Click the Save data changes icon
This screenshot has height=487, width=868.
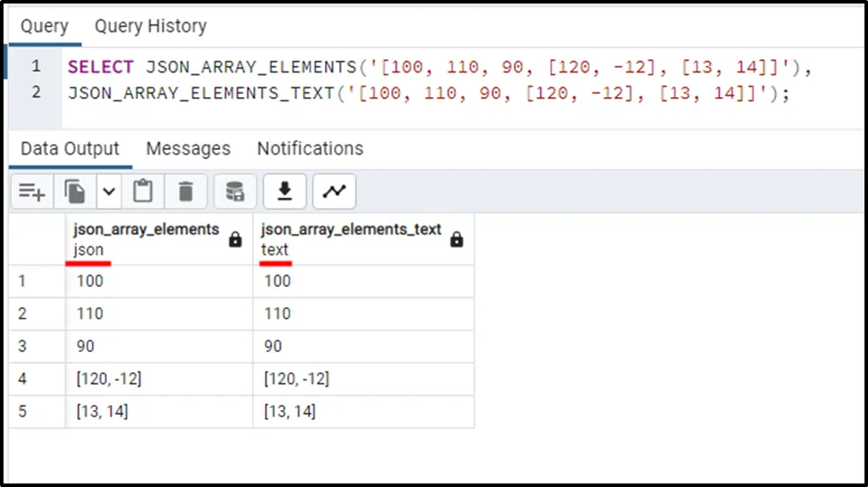[x=235, y=191]
